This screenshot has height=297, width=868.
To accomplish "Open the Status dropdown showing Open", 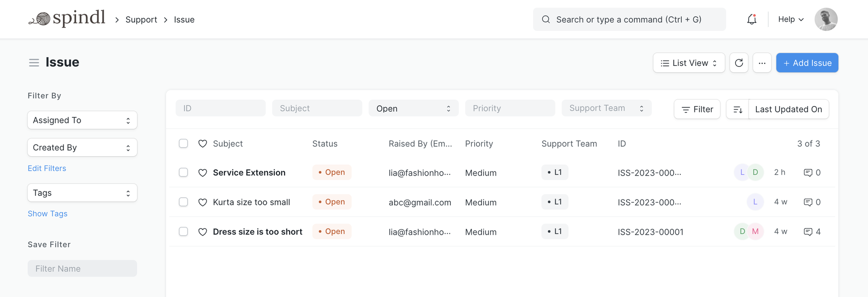I will [x=413, y=108].
